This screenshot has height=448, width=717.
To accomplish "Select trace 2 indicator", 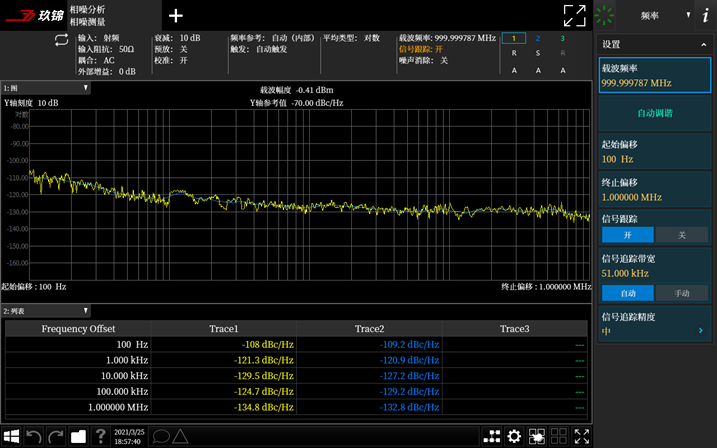I will coord(538,38).
